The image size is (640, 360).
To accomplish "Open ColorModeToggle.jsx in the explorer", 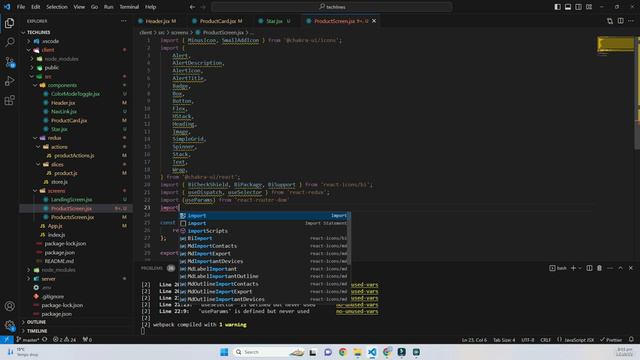I will pyautogui.click(x=75, y=94).
